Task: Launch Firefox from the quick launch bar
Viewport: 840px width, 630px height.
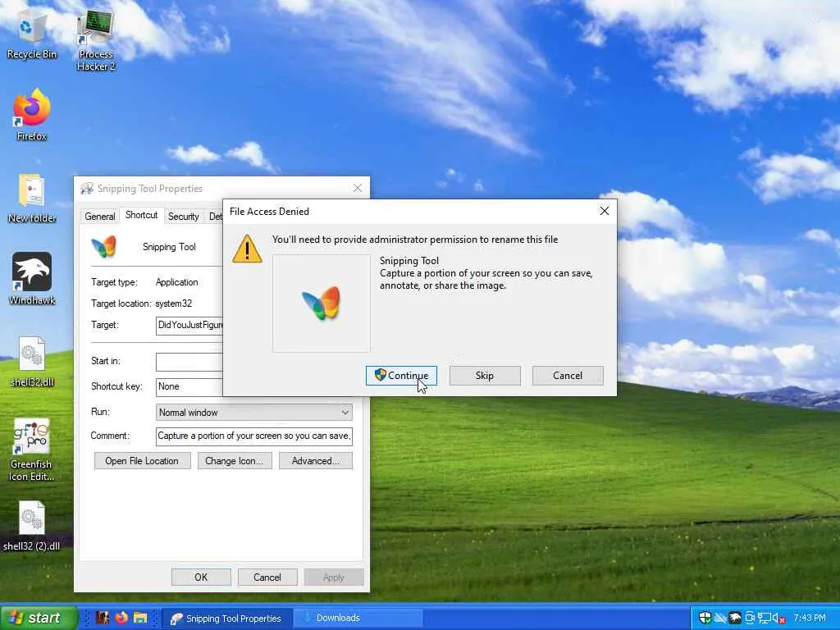Action: pyautogui.click(x=121, y=618)
